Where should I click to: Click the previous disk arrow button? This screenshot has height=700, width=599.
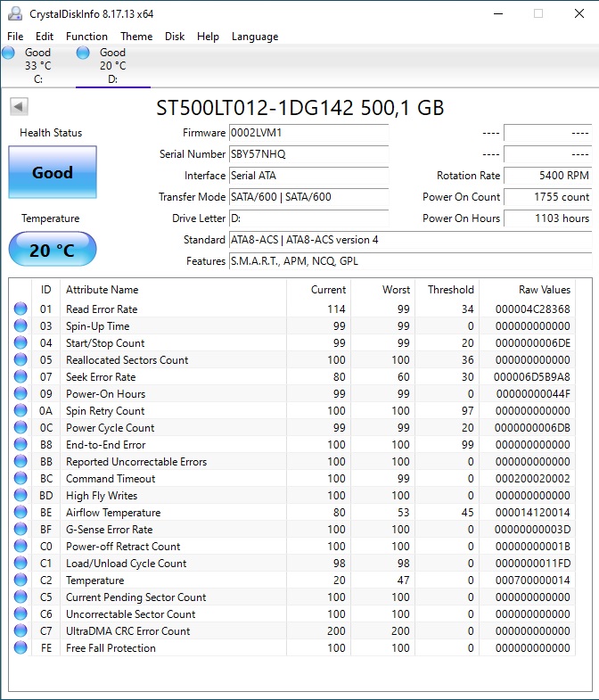pyautogui.click(x=20, y=107)
